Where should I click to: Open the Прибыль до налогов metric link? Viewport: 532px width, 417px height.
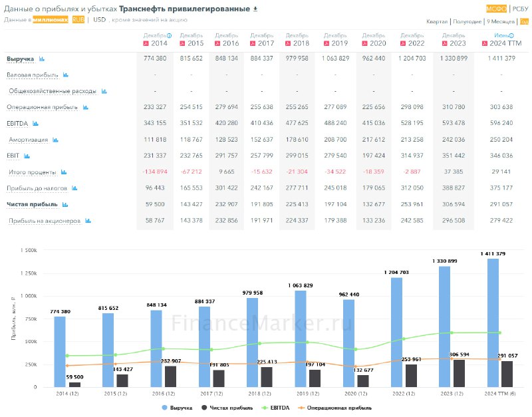point(37,188)
